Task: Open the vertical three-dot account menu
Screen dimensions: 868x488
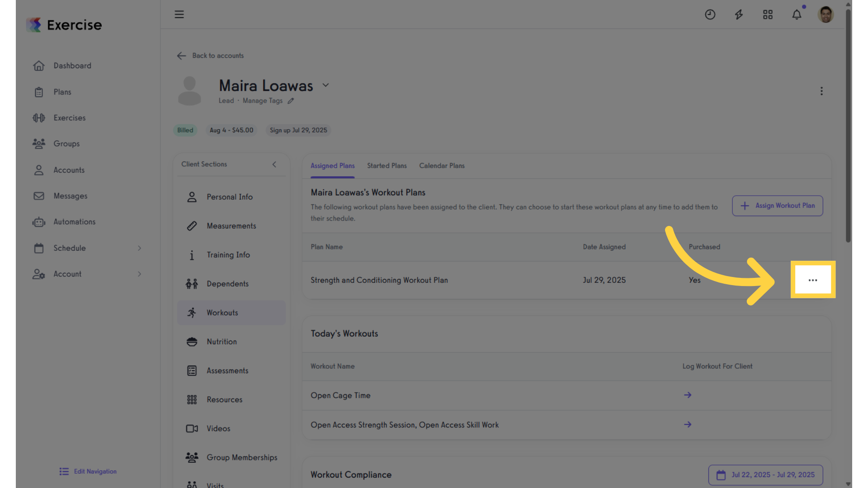Action: coord(821,91)
